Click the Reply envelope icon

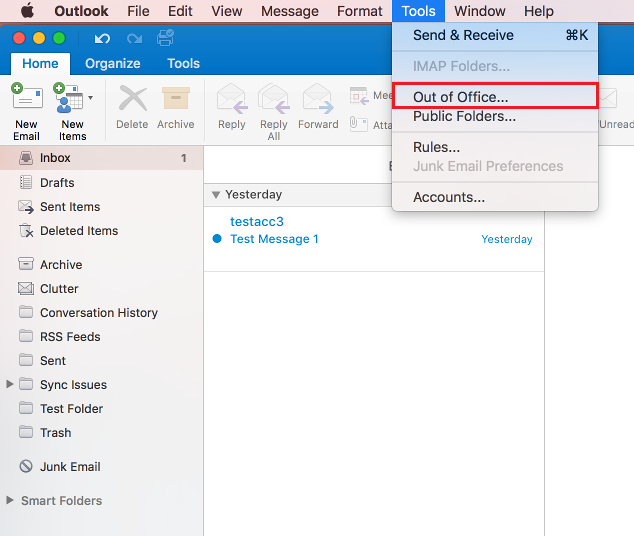point(232,98)
